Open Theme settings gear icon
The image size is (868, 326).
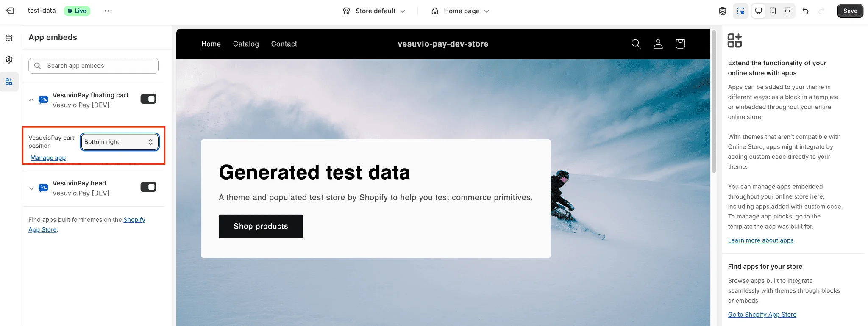pyautogui.click(x=9, y=60)
